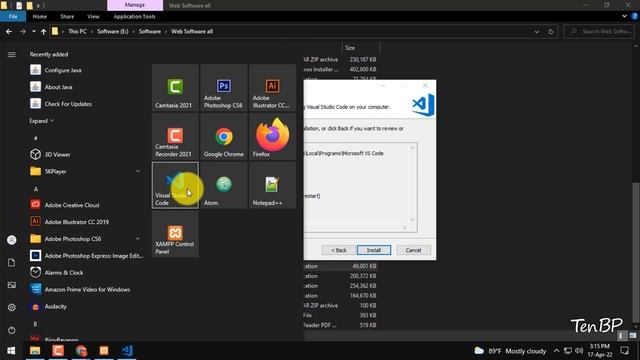Screen dimensions: 640x360
Task: Click Back in the VS Code setup
Action: pos(338,250)
